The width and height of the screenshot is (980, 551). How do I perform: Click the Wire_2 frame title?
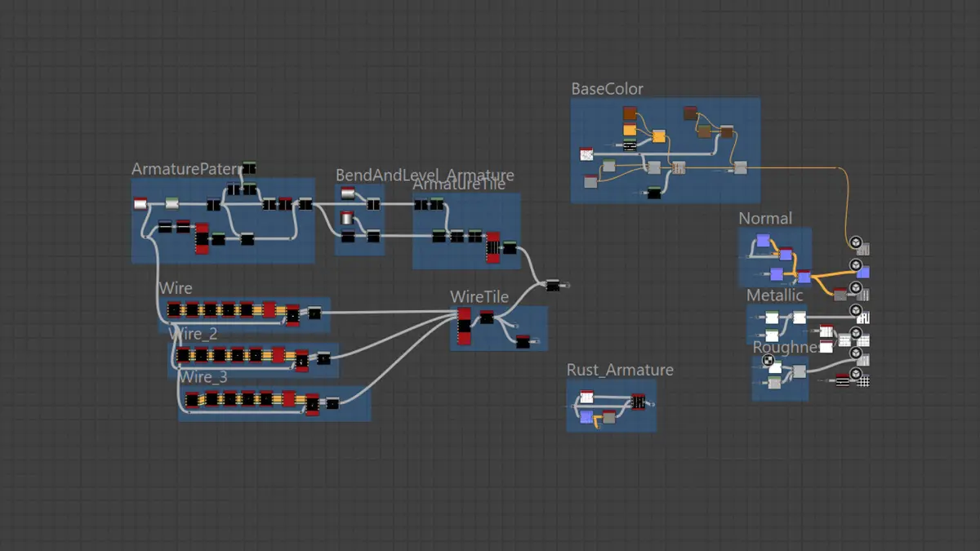(193, 333)
